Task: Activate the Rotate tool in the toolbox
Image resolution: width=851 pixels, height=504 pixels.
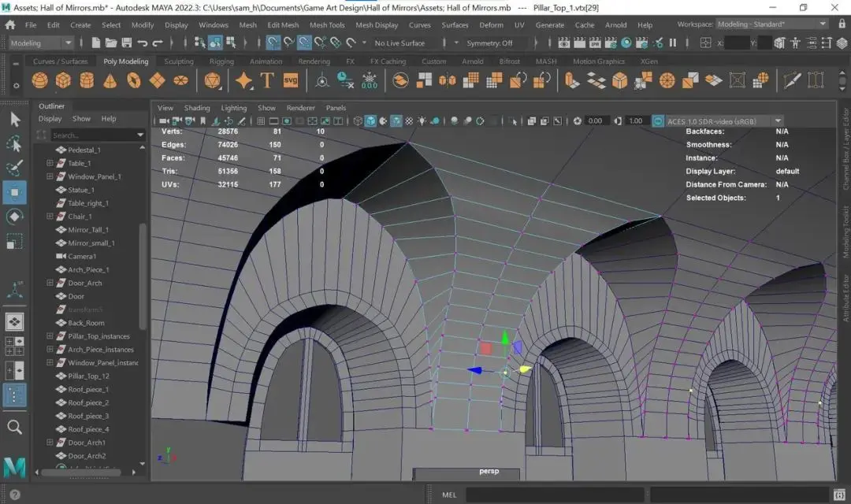Action: pos(15,217)
